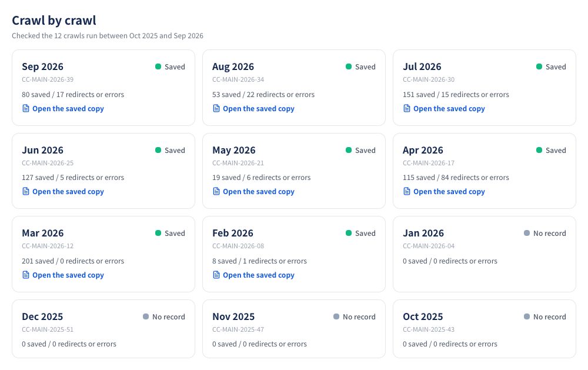Click the 'Aug 2026' card title

233,66
